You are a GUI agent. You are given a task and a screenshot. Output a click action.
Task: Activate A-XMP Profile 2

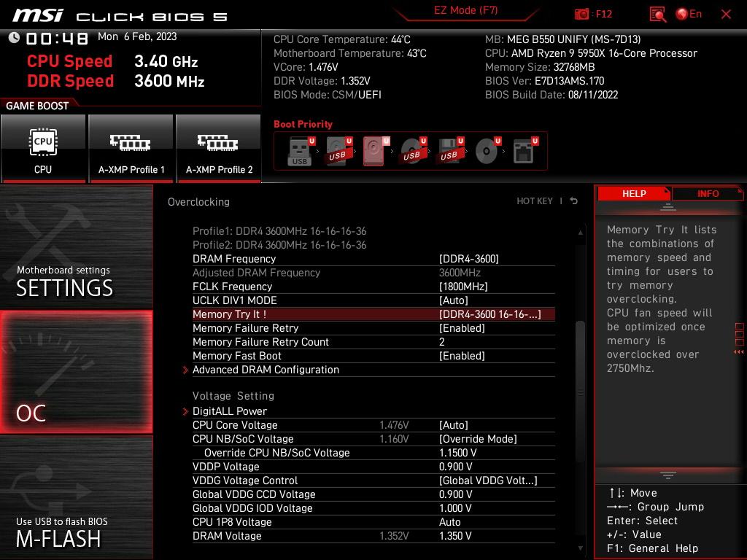[x=219, y=149]
